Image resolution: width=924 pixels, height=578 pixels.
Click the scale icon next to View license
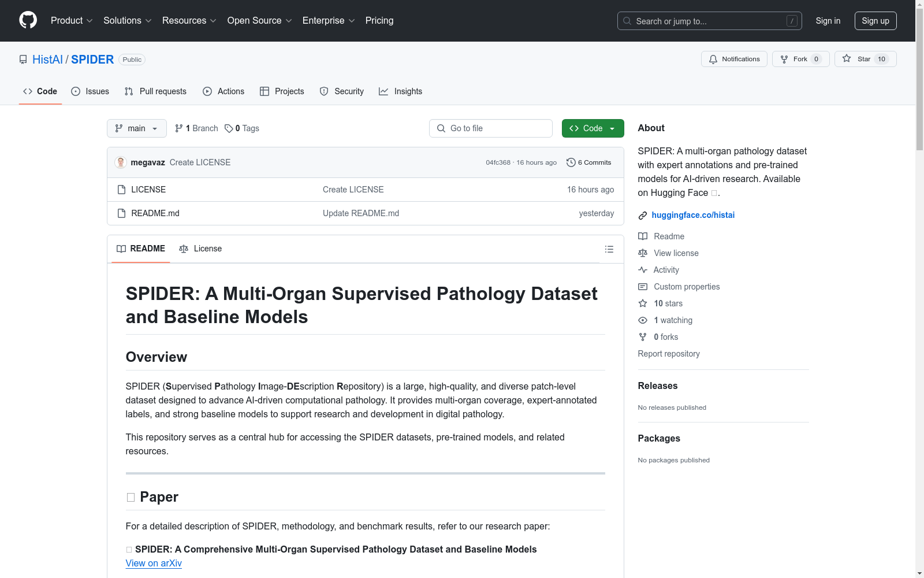[643, 253]
